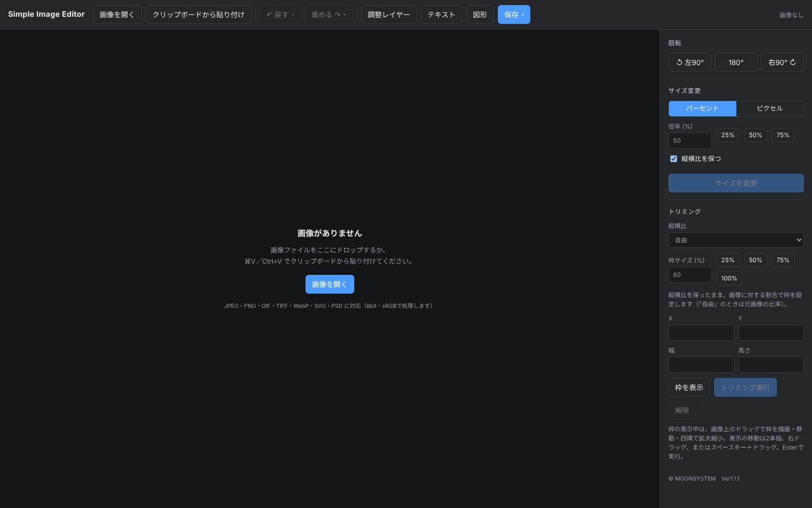The image size is (812, 508).
Task: Click 枠を表示 button
Action: (x=689, y=388)
